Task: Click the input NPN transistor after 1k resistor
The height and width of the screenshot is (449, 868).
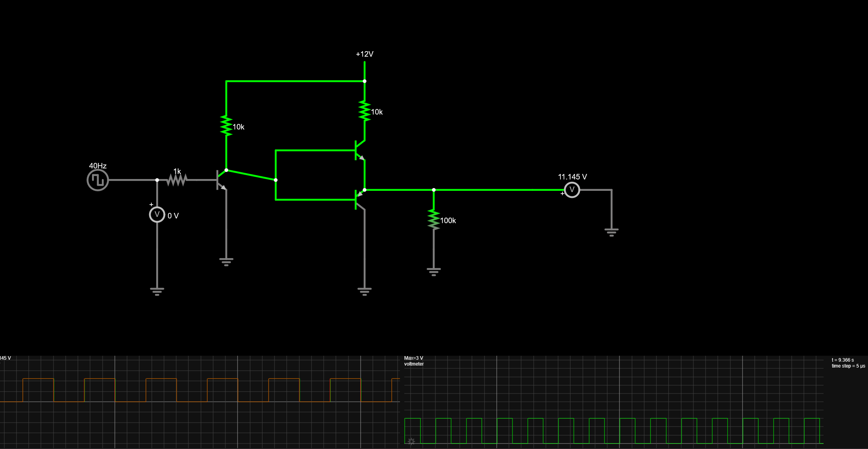Action: tap(221, 180)
